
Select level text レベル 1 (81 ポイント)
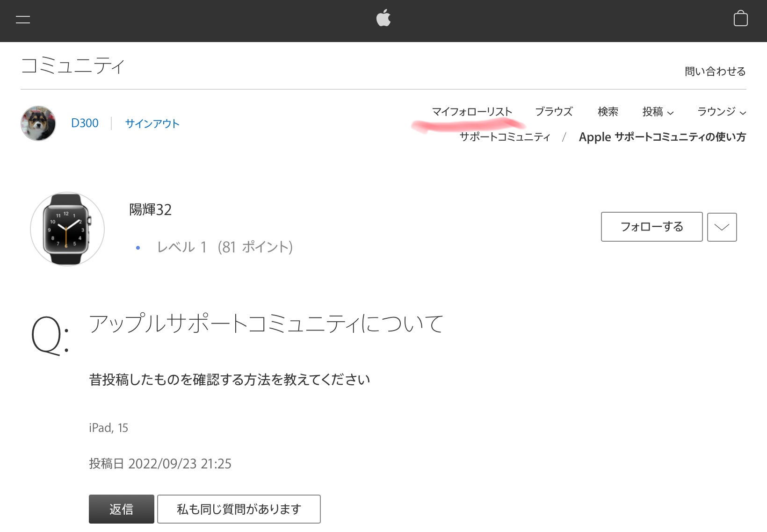point(224,247)
